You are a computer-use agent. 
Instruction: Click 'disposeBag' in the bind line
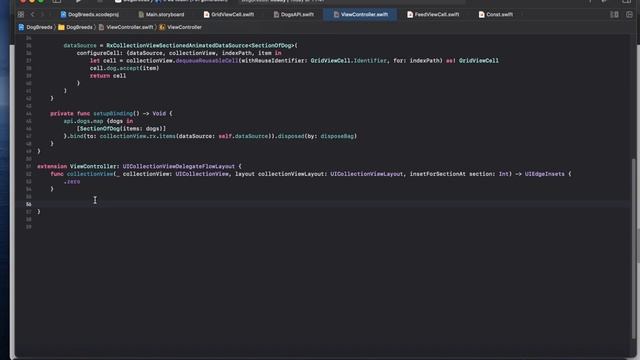tap(337, 136)
